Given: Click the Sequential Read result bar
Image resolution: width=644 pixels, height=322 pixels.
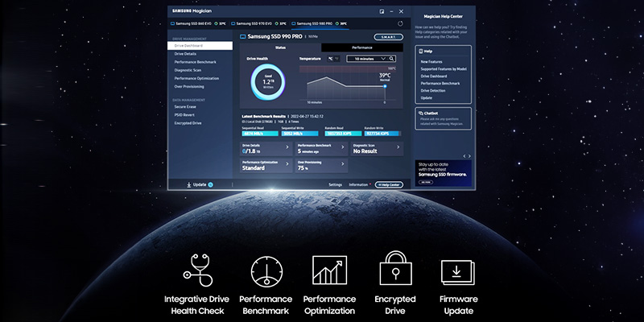Looking at the screenshot, I should 260,134.
